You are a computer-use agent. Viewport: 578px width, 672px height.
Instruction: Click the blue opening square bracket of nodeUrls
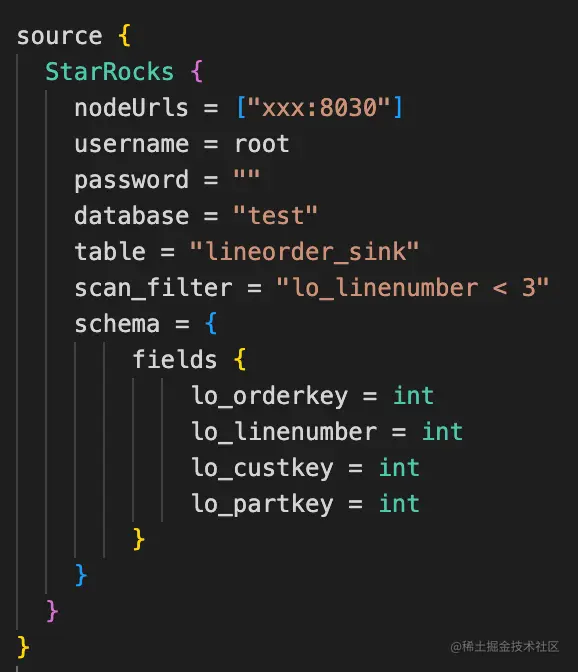pyautogui.click(x=241, y=107)
